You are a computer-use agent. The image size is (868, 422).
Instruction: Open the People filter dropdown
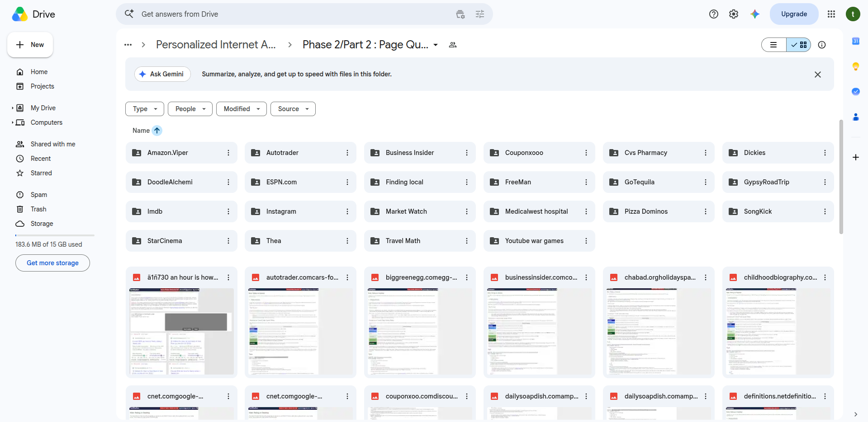click(x=190, y=109)
